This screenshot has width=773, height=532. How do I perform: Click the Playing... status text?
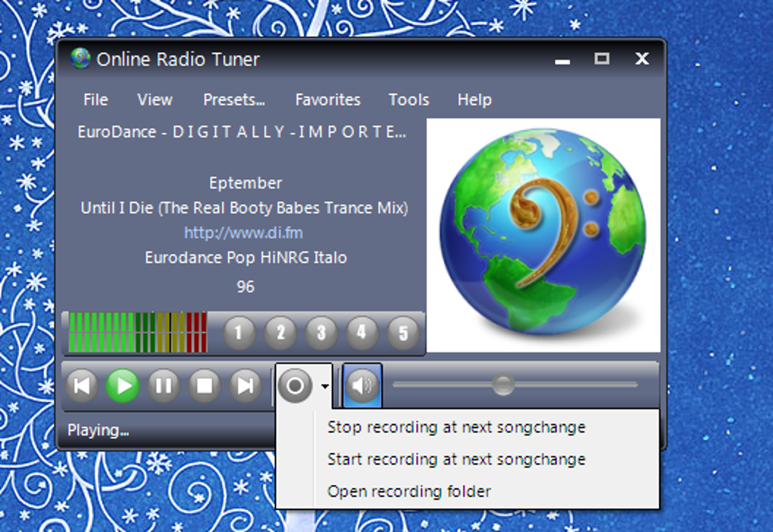coord(98,430)
